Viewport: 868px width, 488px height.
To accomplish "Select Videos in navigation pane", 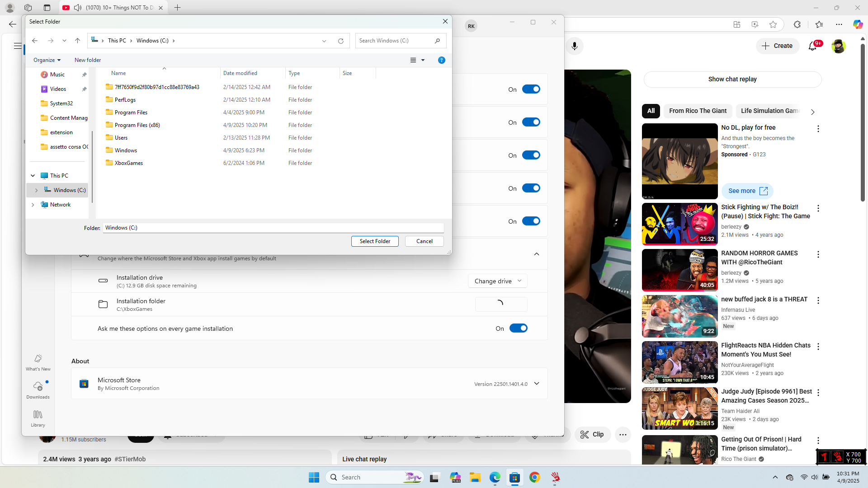I will pos(58,89).
